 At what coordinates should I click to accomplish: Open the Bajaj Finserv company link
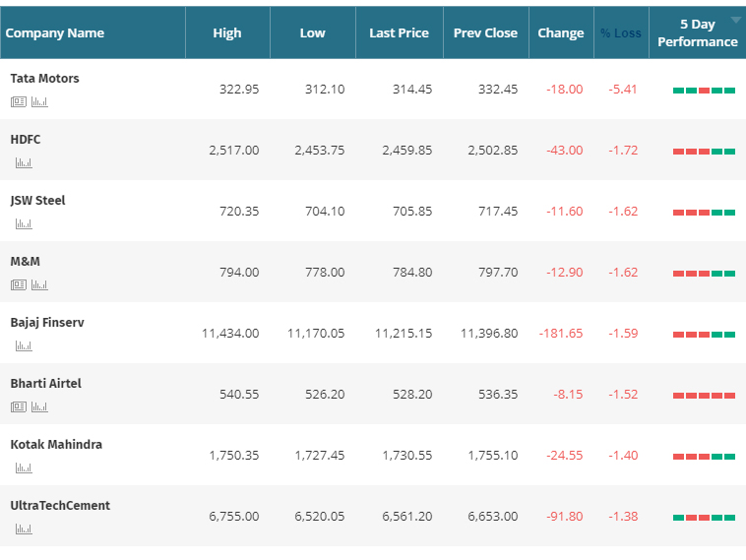pos(47,323)
